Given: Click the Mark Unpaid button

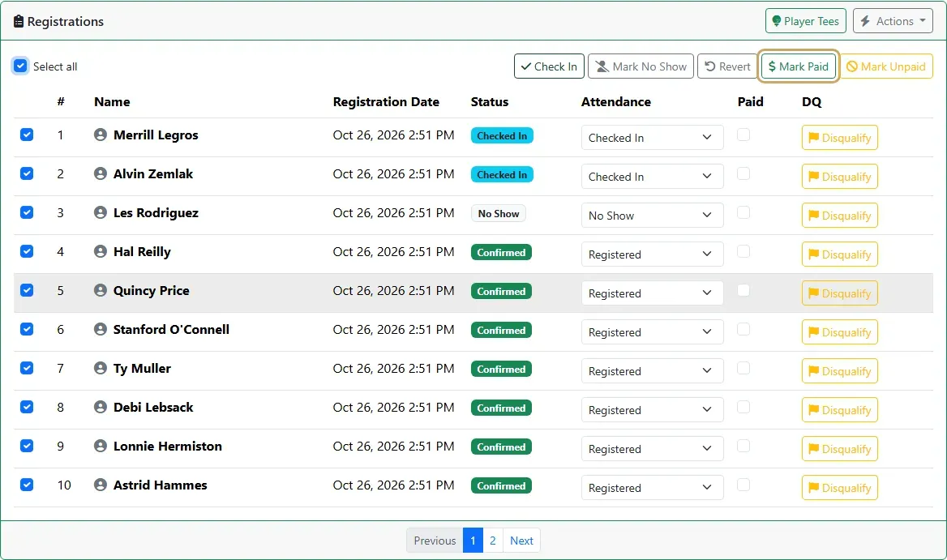Looking at the screenshot, I should (886, 66).
